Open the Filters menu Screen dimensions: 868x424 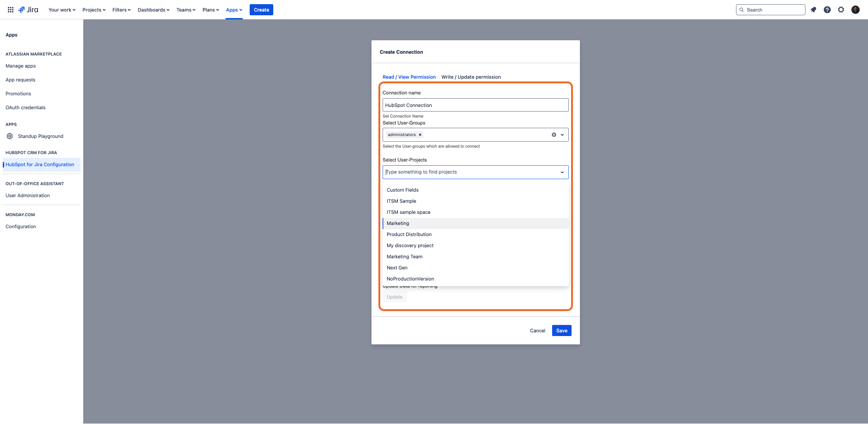[121, 10]
